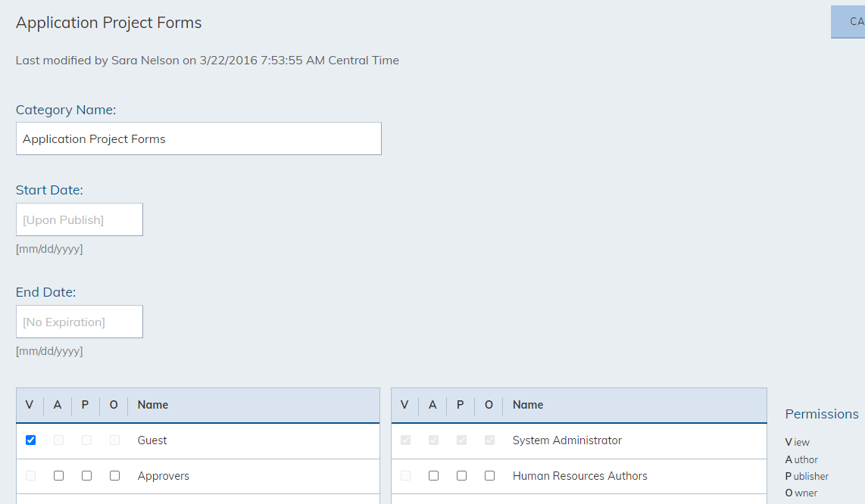Toggle Author checkbox for System Administrator
This screenshot has height=504, width=865.
[x=433, y=440]
